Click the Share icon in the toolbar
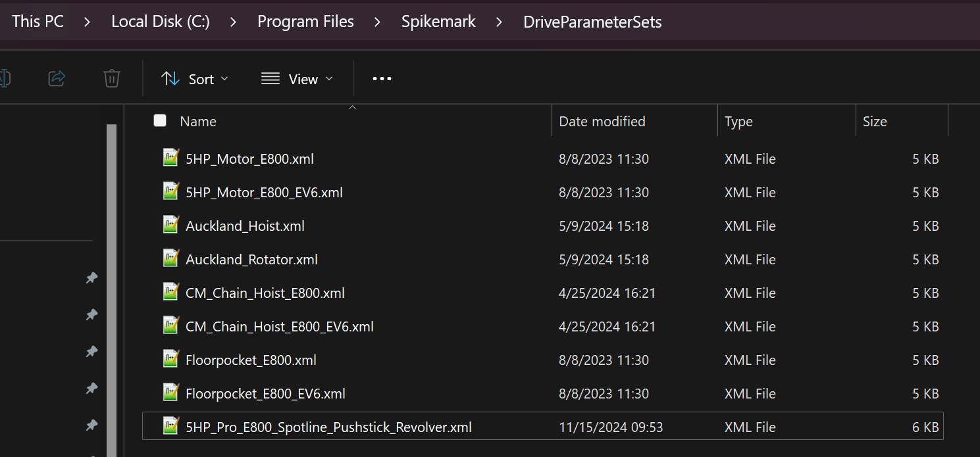The width and height of the screenshot is (980, 457). pyautogui.click(x=57, y=79)
